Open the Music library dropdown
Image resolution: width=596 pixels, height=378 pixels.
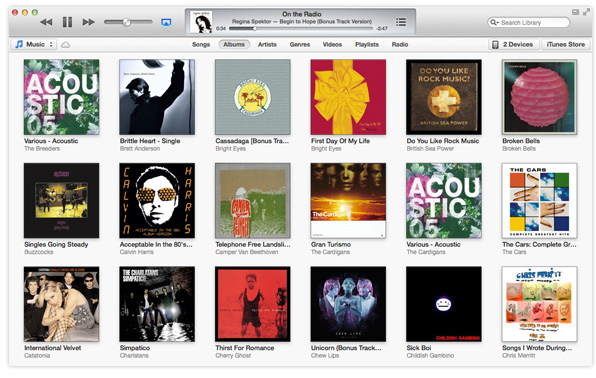pyautogui.click(x=33, y=44)
